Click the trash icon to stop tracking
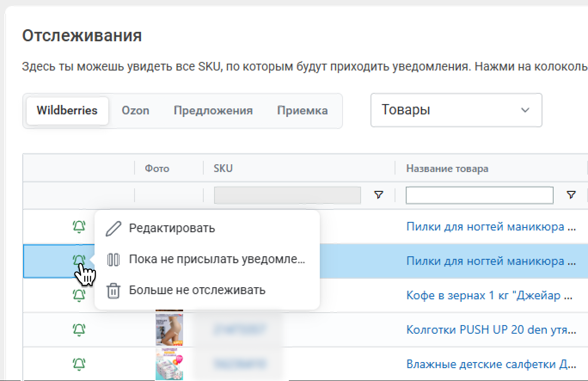The image size is (588, 381). pos(113,291)
